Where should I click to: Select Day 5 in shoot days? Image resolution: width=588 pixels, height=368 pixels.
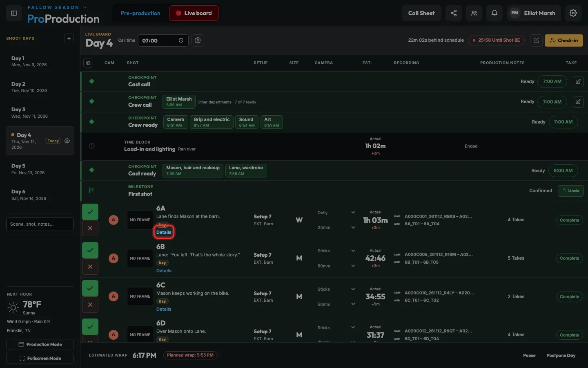coord(40,169)
